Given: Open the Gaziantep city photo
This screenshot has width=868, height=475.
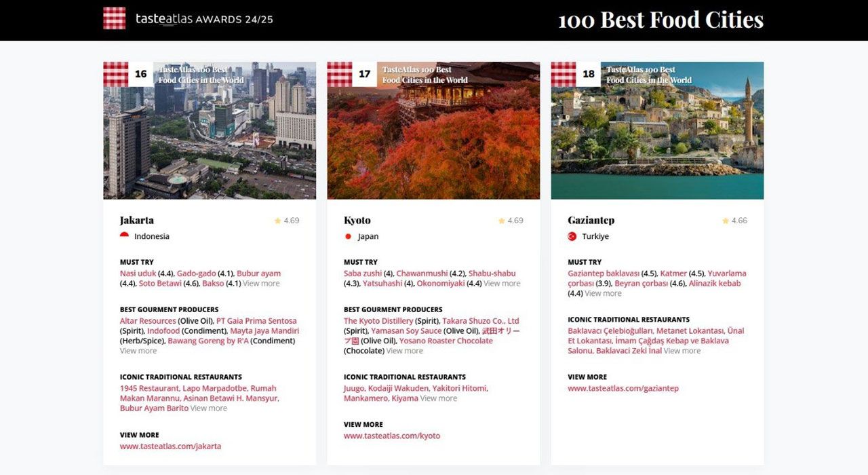Looking at the screenshot, I should click(657, 130).
